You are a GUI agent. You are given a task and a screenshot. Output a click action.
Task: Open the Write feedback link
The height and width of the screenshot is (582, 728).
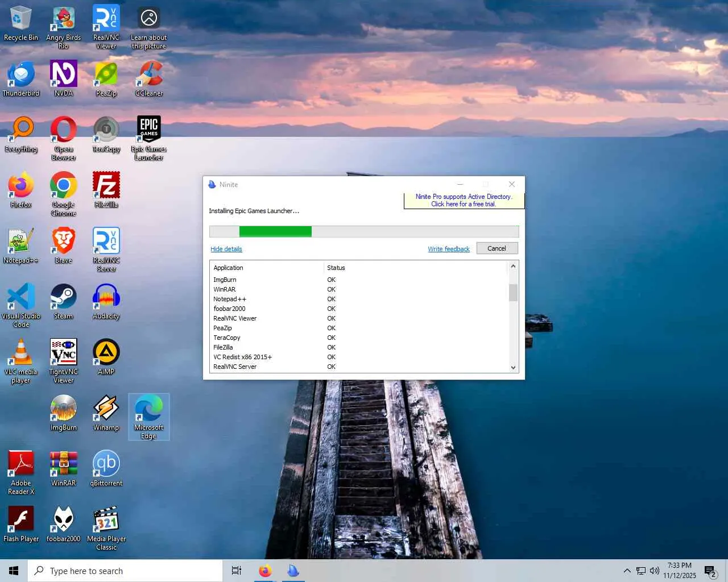click(x=449, y=249)
